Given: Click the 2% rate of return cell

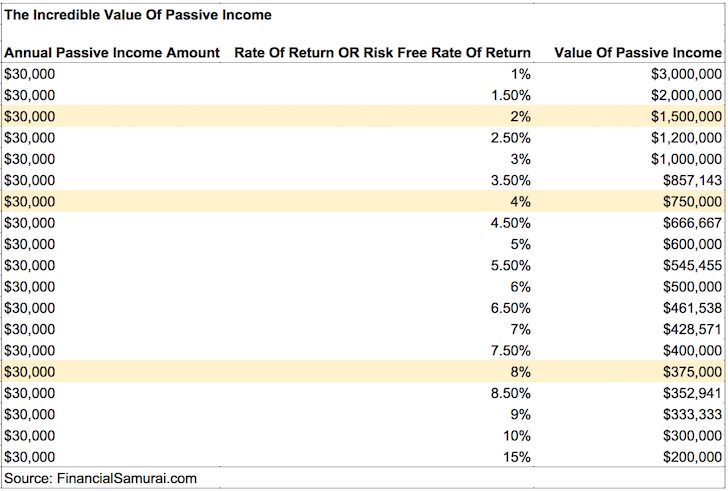Looking at the screenshot, I should click(519, 116).
